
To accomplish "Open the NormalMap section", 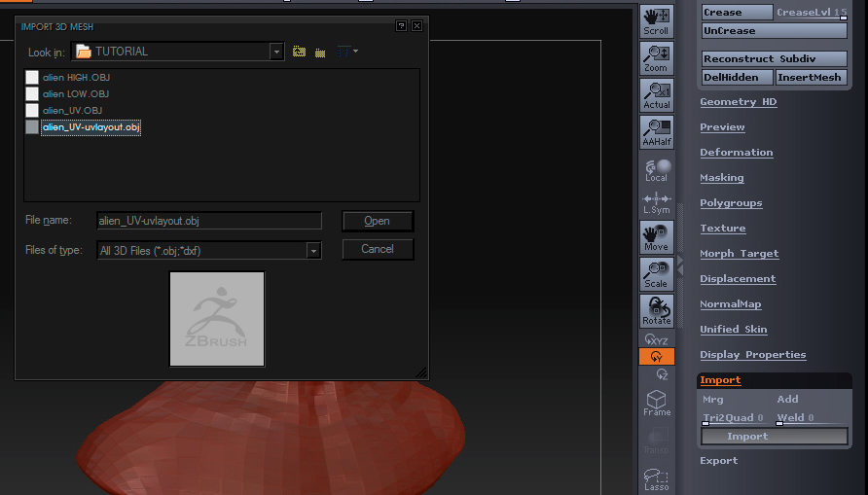I will (730, 304).
